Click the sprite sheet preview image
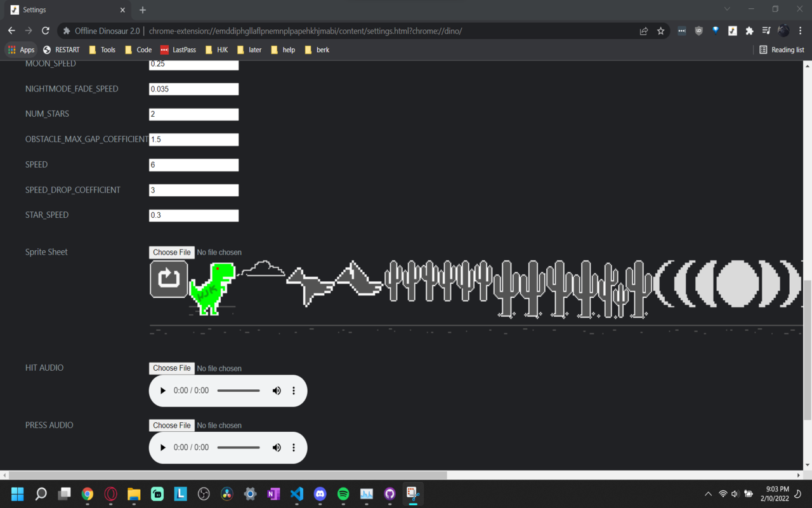 point(476,297)
